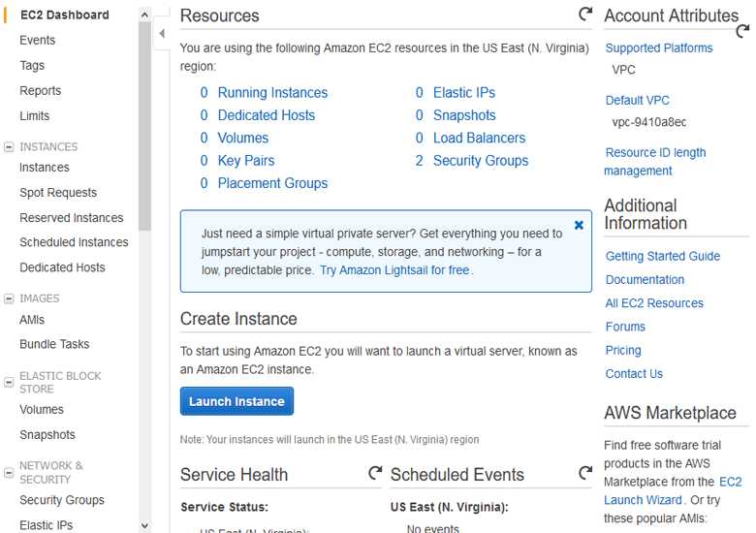This screenshot has width=756, height=533.
Task: Open Forums link
Action: pos(625,327)
